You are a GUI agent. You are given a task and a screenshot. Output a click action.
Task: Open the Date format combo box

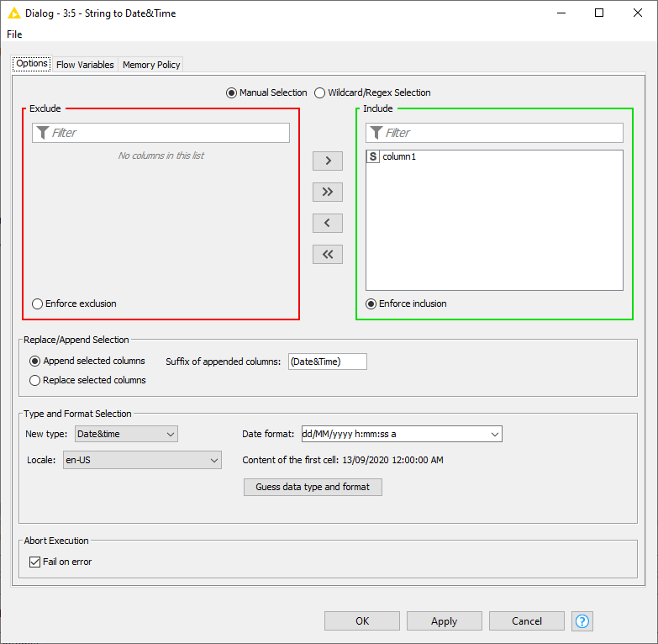tap(492, 434)
